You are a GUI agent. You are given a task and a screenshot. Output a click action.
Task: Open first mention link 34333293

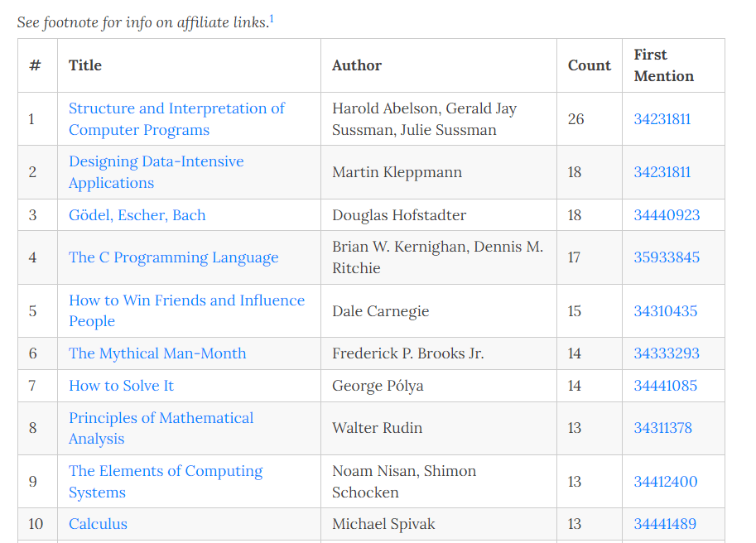coord(666,353)
